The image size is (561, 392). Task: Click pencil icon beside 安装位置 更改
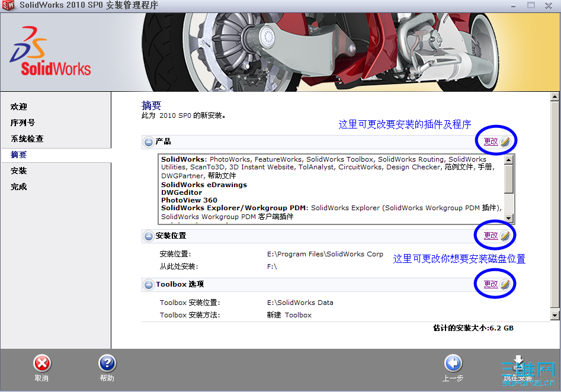(x=505, y=236)
